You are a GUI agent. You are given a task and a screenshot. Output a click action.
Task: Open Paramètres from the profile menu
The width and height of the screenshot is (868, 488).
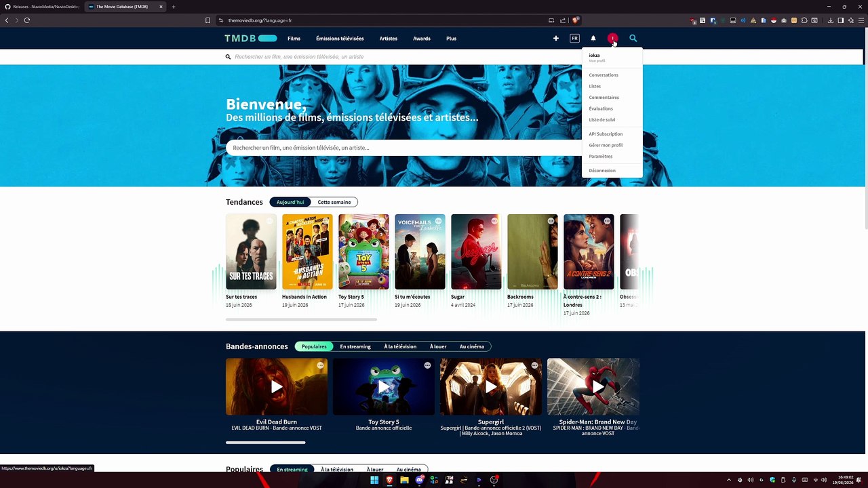[601, 157]
